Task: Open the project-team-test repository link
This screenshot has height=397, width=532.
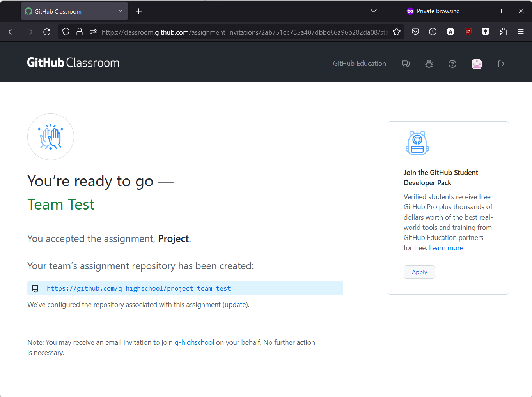Action: point(138,288)
